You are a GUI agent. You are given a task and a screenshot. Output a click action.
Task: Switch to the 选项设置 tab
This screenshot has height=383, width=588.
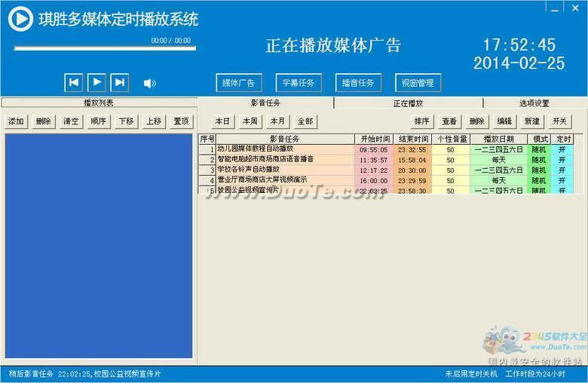click(x=534, y=103)
